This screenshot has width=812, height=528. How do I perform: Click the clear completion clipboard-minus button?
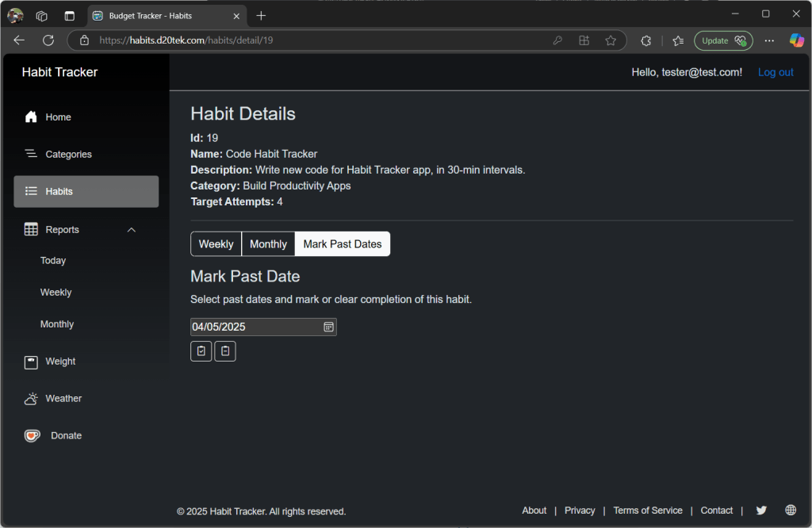(x=225, y=351)
